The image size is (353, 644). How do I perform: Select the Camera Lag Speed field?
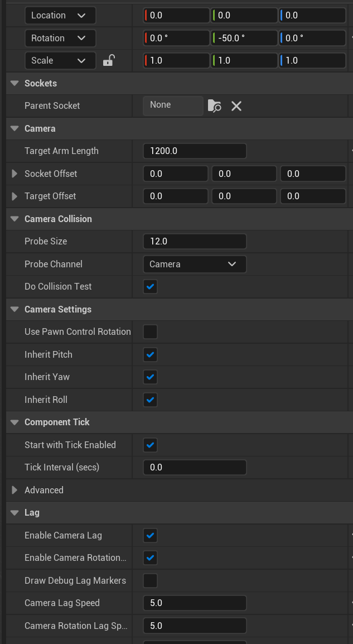194,603
